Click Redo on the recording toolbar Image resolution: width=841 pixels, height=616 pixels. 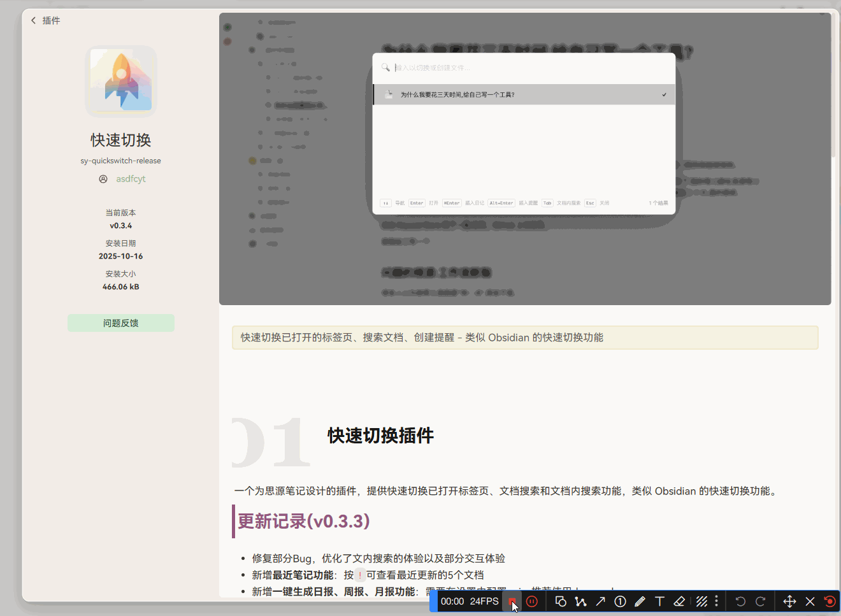(x=760, y=601)
